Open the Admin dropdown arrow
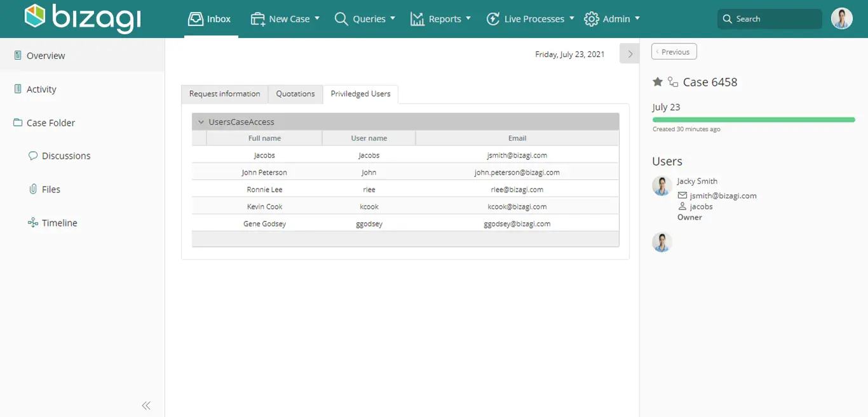Screen dimensions: 868x417 637,18
